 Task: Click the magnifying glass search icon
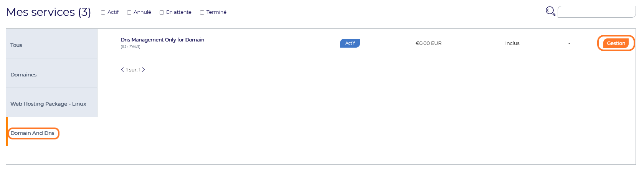550,12
